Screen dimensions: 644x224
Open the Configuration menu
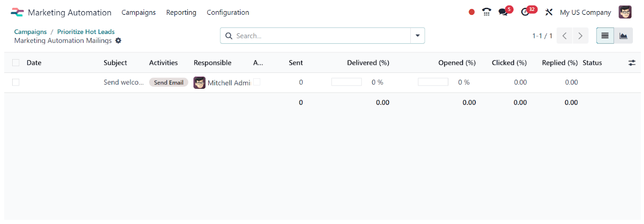[228, 12]
